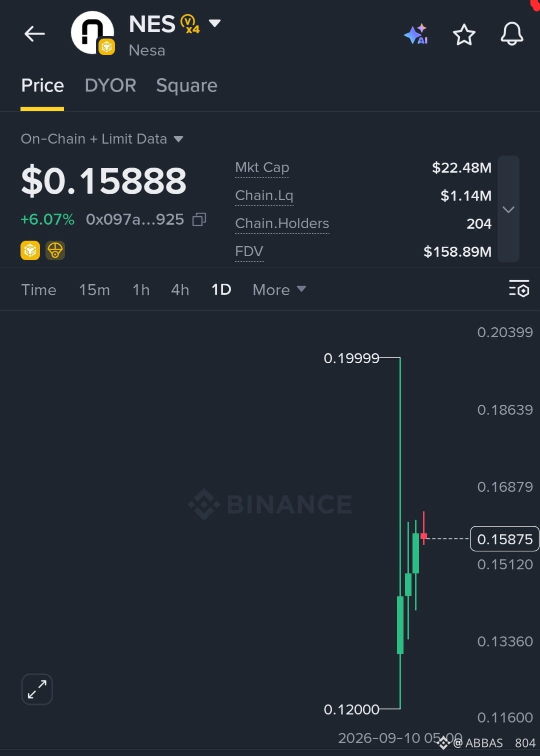Expand the More timeframes dropdown
Viewport: 540px width, 756px height.
(x=279, y=290)
